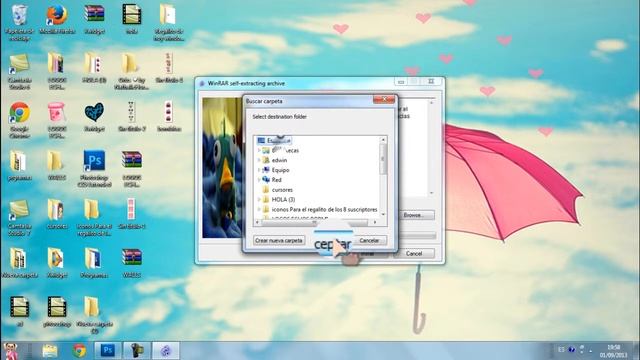Click the active WinRAR SFX taskbar icon
Screen dimensions: 640x360
[x=165, y=351]
